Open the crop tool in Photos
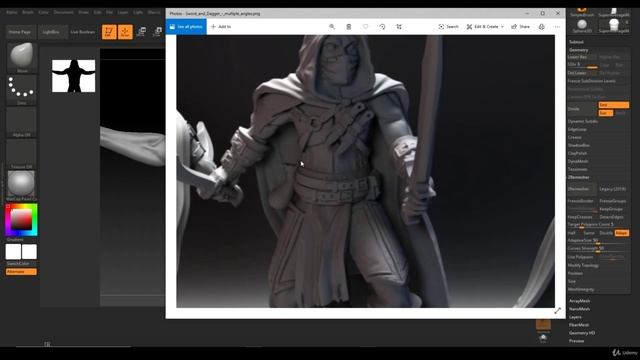 pos(399,27)
